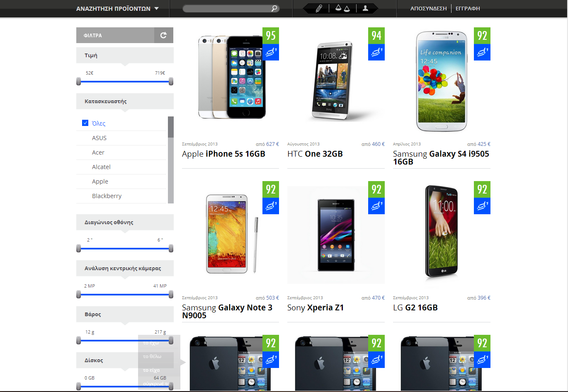Click the 'από 470 €' price on Xperia Z1
The height and width of the screenshot is (392, 568).
373,298
